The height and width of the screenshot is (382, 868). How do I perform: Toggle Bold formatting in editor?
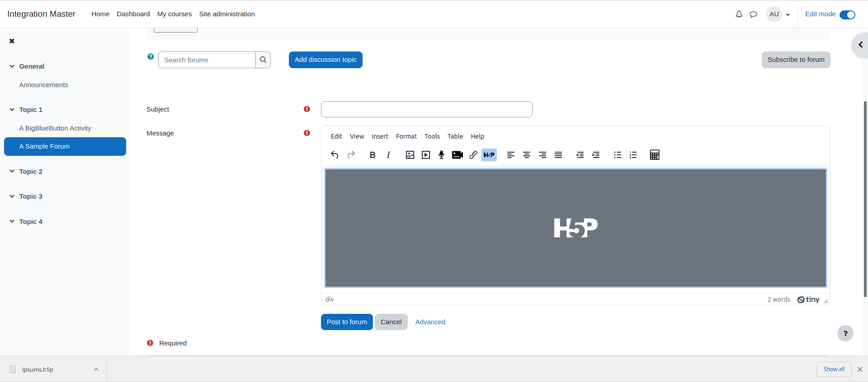pyautogui.click(x=373, y=155)
